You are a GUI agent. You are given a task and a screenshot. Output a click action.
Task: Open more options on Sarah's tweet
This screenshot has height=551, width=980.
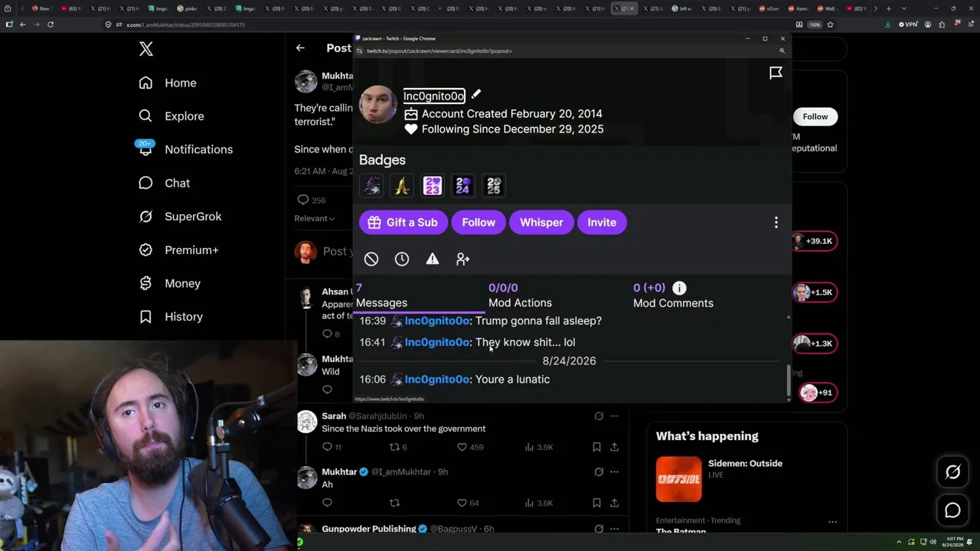coord(614,416)
